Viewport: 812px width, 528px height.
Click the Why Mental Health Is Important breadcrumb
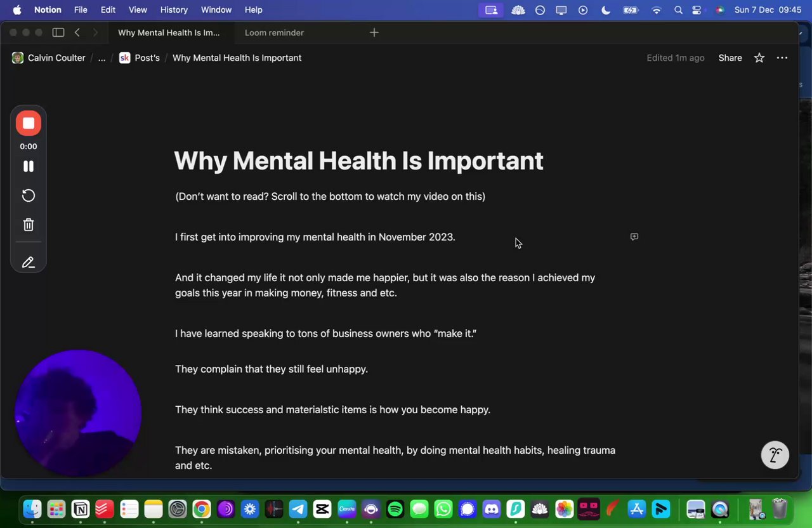237,58
